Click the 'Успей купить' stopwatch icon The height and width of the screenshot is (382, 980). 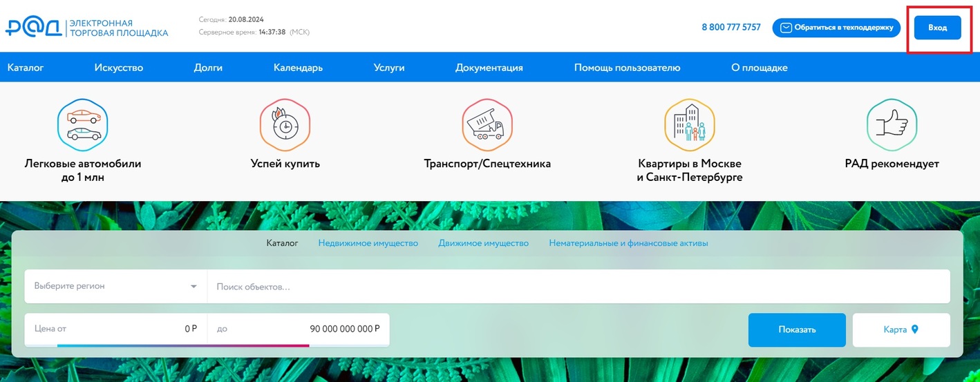[285, 124]
